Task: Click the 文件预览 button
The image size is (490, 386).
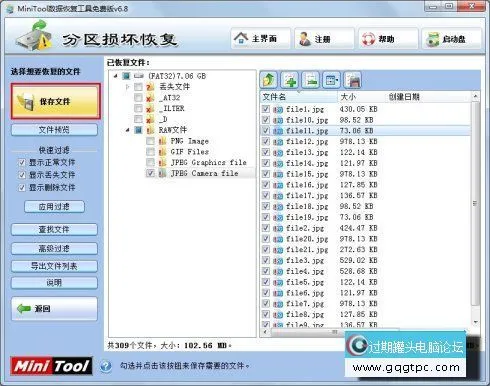Action: tap(54, 130)
